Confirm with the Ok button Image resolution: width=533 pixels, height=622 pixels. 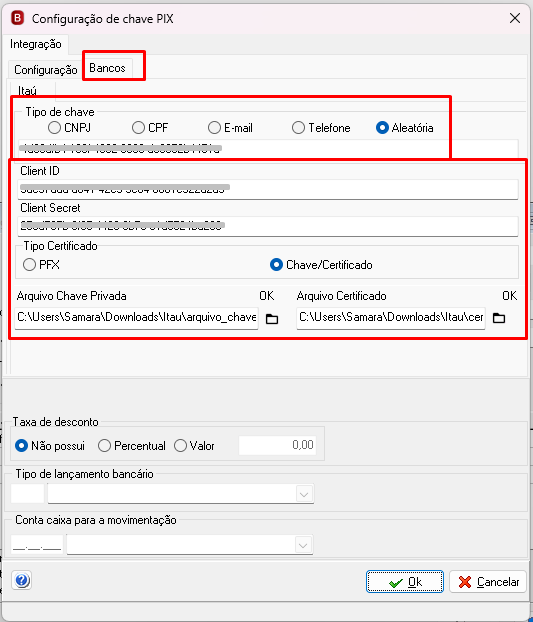click(x=405, y=582)
